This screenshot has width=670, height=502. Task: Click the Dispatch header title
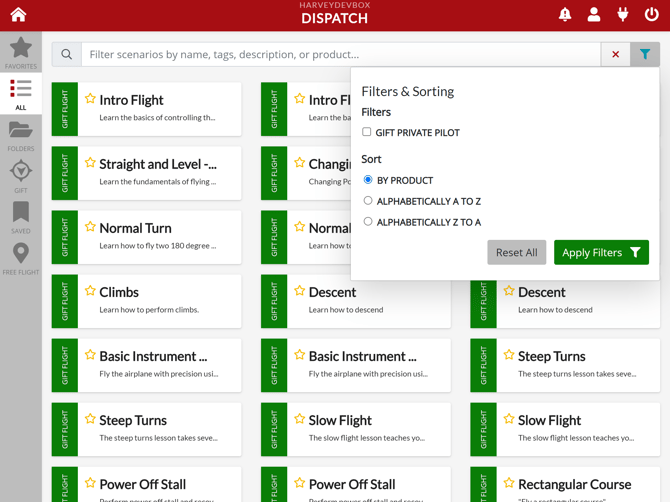[x=334, y=18]
